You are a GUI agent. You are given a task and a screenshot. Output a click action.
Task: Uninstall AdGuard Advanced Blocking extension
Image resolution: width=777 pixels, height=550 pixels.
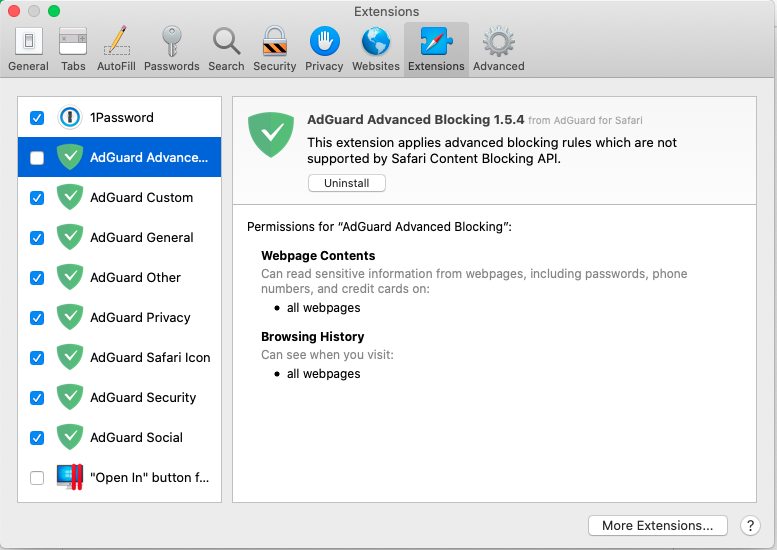click(x=346, y=183)
